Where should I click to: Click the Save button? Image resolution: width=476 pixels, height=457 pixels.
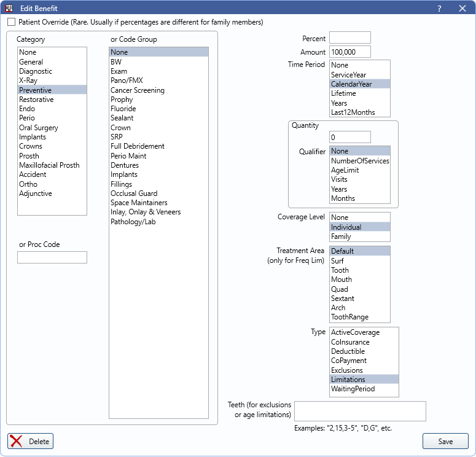coord(445,441)
